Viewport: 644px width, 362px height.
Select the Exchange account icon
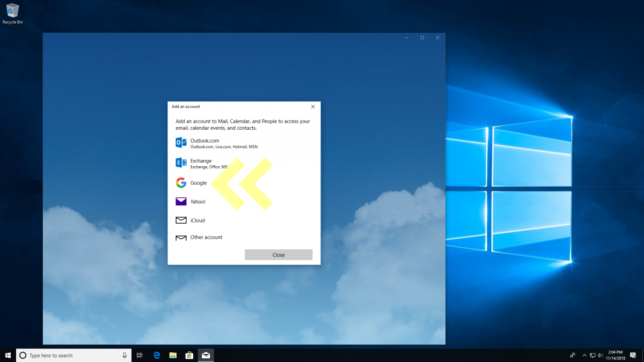pyautogui.click(x=181, y=163)
